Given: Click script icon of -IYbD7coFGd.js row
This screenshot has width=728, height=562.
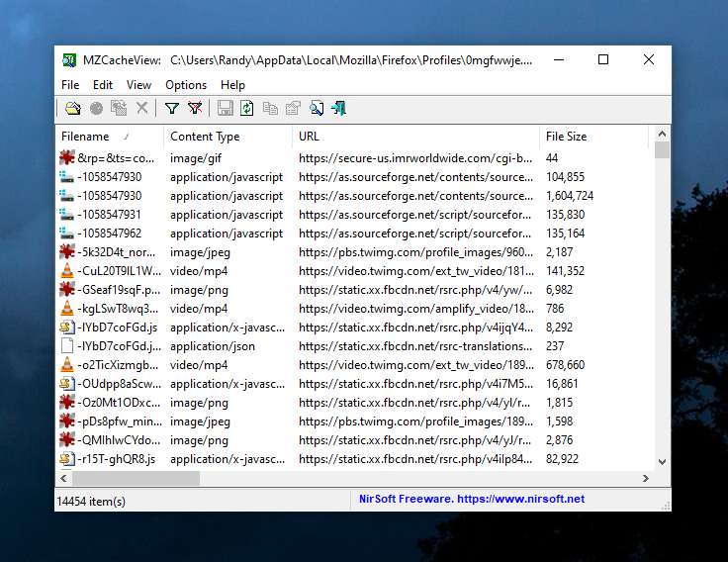Looking at the screenshot, I should point(67,328).
